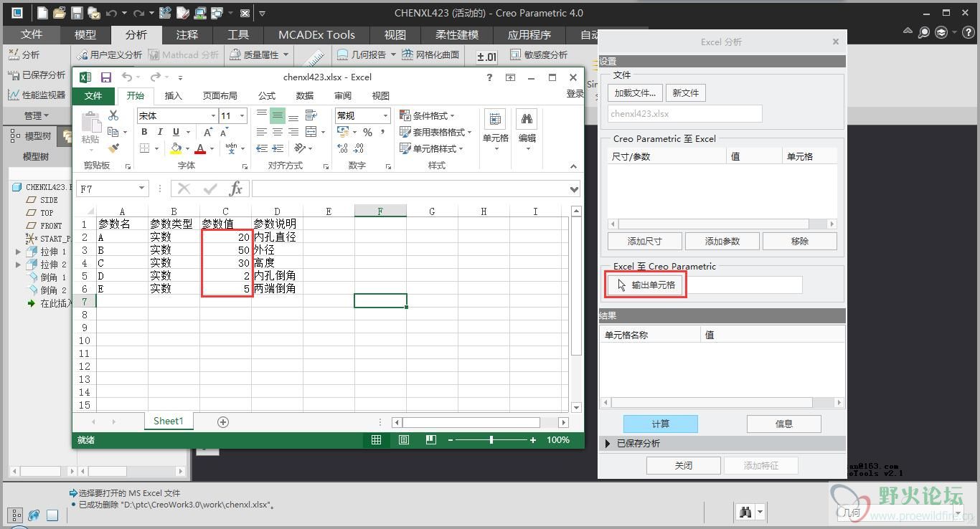Cut selection with scissors icon in Excel
The height and width of the screenshot is (529, 980).
click(x=113, y=115)
